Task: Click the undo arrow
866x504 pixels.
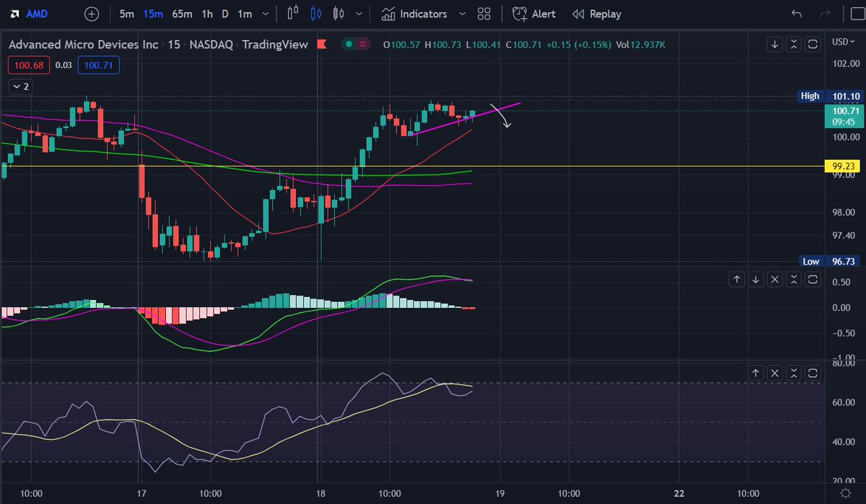Action: tap(797, 14)
